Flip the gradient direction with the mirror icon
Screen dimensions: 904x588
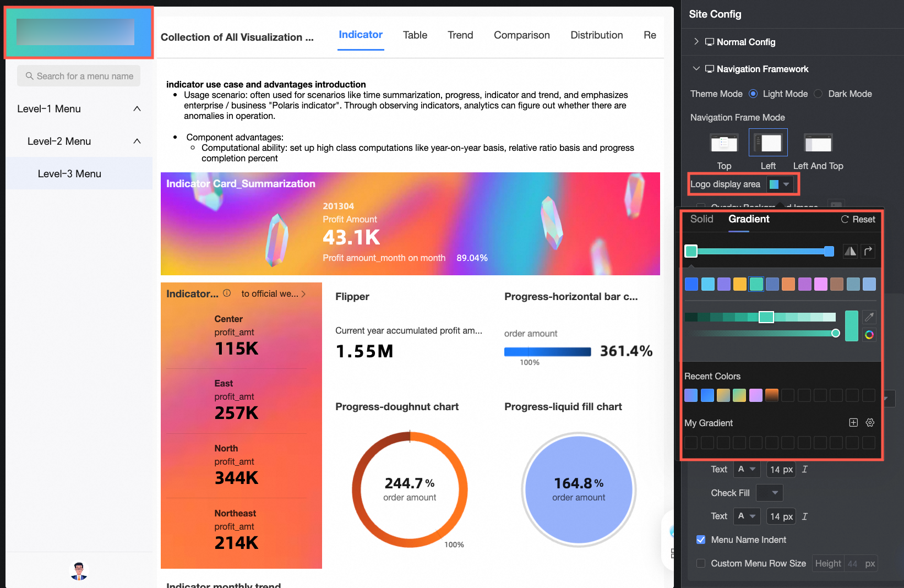click(850, 251)
